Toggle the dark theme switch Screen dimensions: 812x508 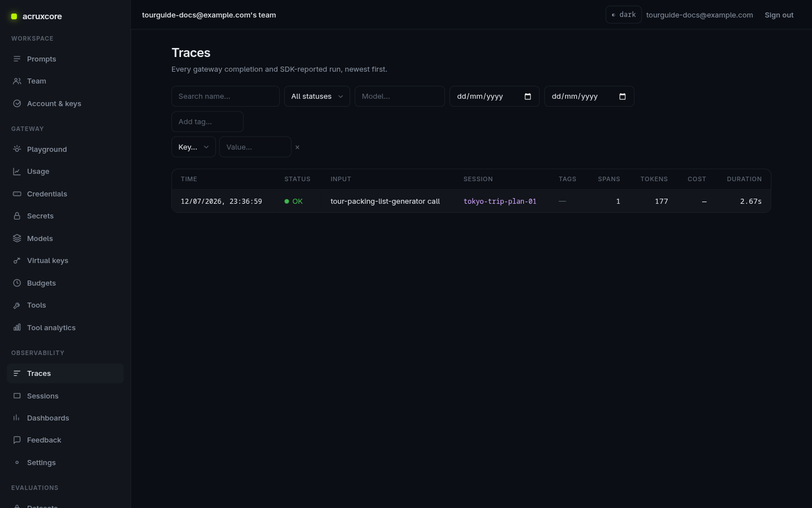tap(624, 15)
